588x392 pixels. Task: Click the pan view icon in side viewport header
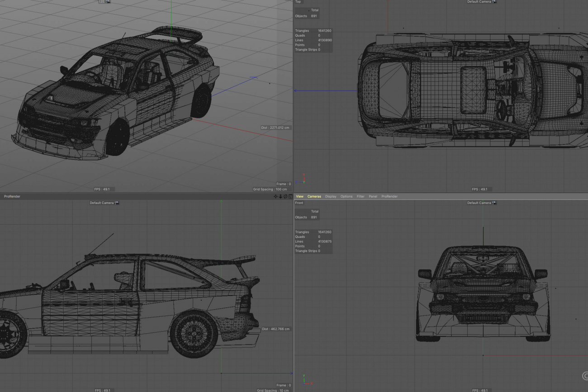(x=275, y=197)
